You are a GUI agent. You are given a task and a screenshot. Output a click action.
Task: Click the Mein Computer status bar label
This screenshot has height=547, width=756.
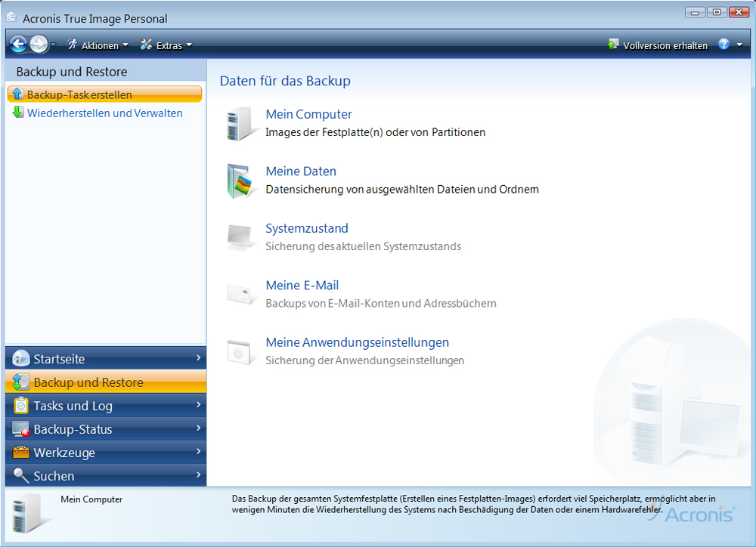(x=91, y=499)
